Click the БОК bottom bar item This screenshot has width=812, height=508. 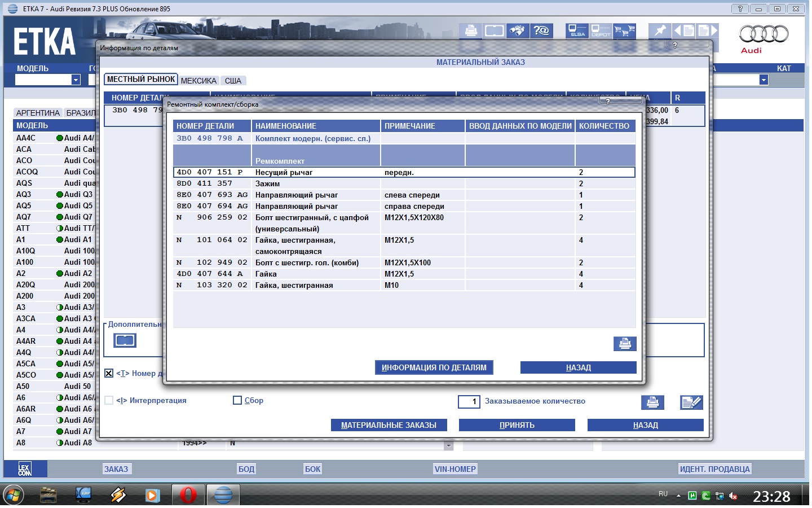(312, 469)
